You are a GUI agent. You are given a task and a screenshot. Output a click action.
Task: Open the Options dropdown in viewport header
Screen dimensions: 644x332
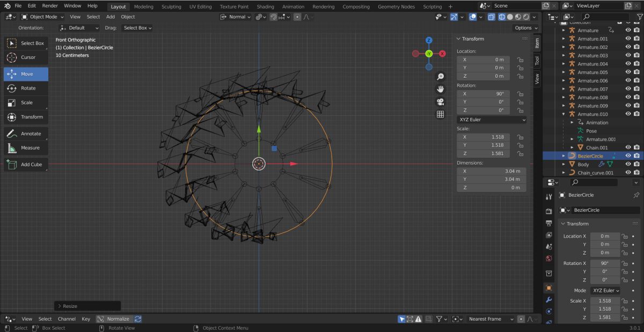[x=525, y=27]
